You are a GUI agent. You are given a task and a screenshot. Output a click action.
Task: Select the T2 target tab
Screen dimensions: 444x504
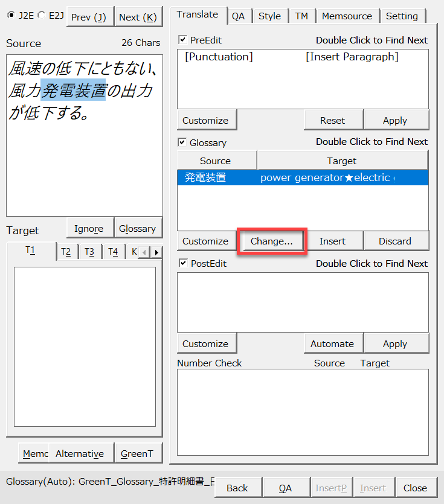[x=66, y=252]
